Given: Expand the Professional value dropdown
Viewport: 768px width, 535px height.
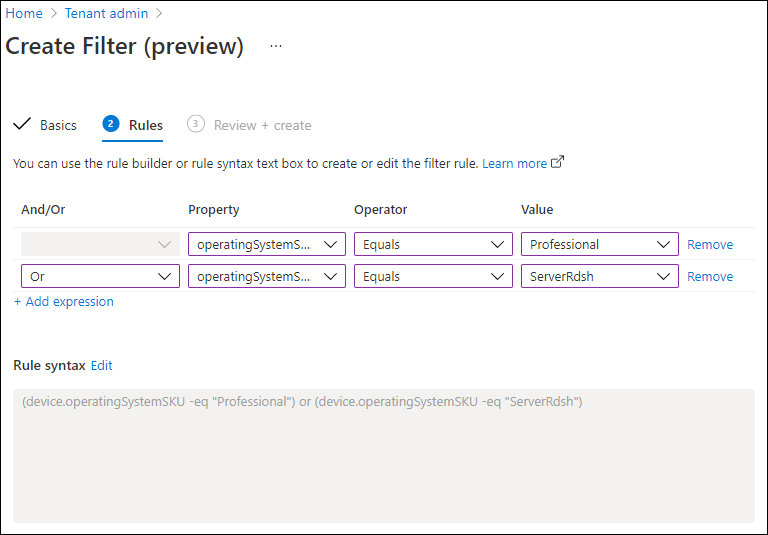Looking at the screenshot, I should click(600, 244).
